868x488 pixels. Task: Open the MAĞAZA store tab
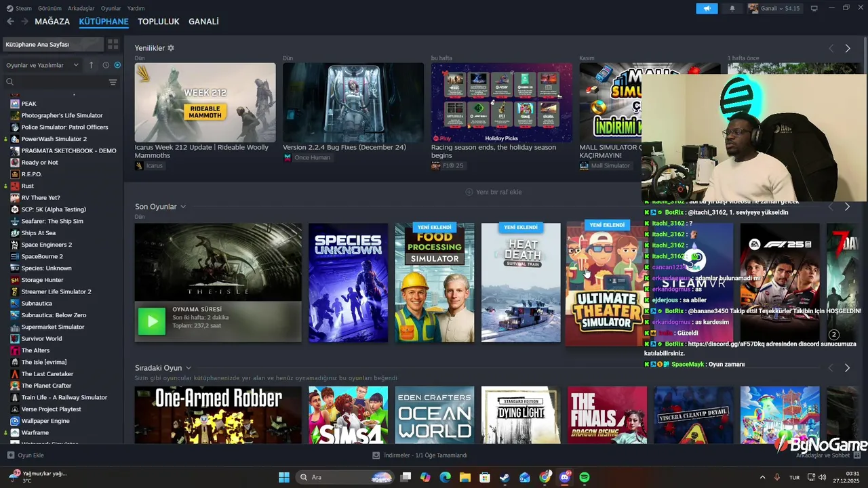52,21
